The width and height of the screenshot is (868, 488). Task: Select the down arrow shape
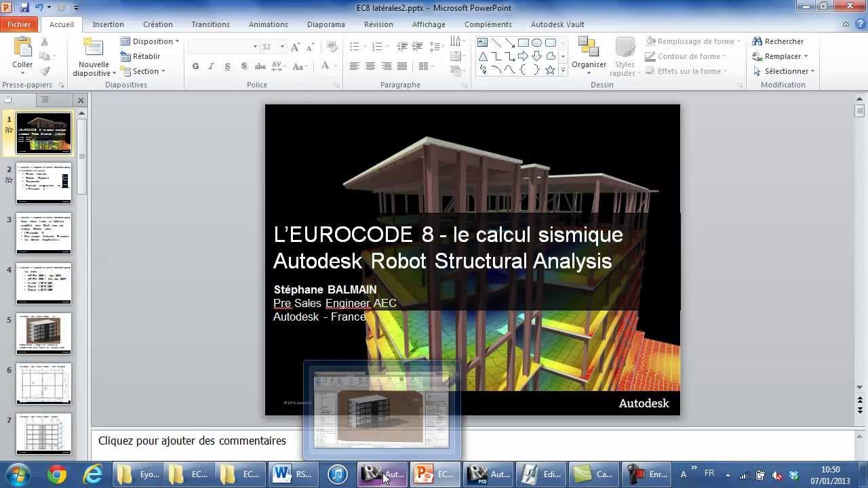click(537, 56)
